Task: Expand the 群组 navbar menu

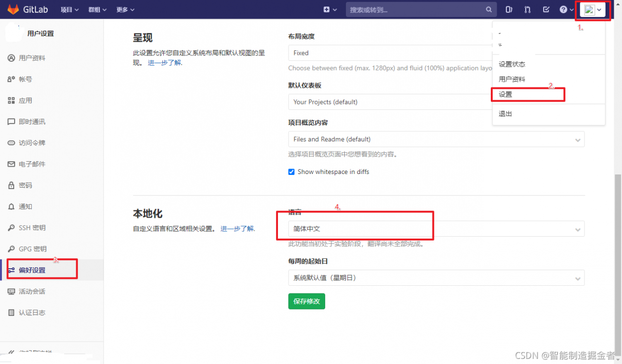Action: (98, 10)
